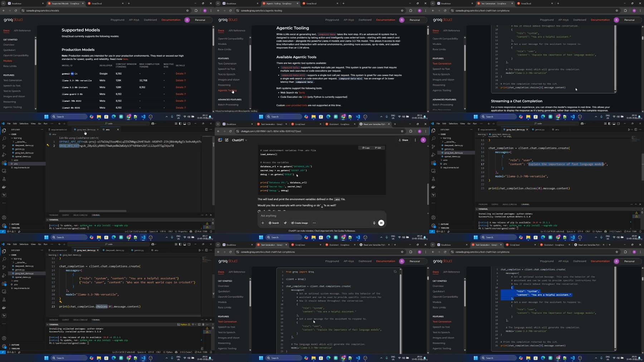Open API Reference tab on Agentic Tooling page
Viewport: 644px width, 362px height.
click(237, 30)
